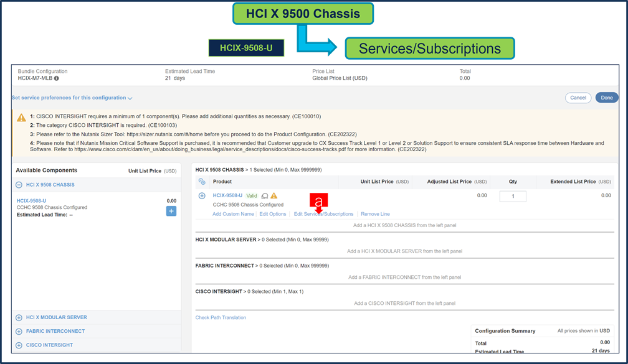Expand the CISCO INTERSIGHT category
This screenshot has width=628, height=364.
(19, 345)
